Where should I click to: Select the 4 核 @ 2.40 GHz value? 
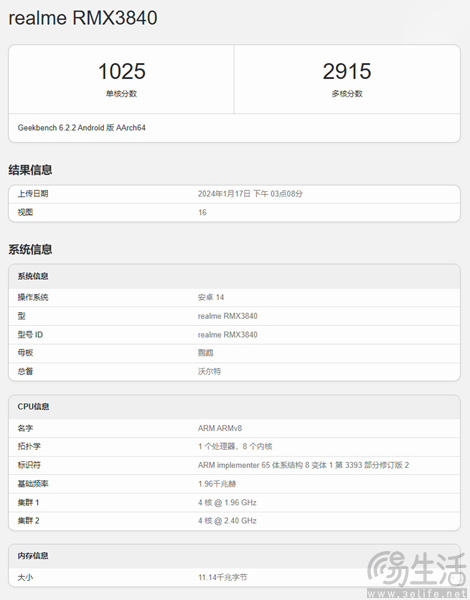(x=227, y=521)
